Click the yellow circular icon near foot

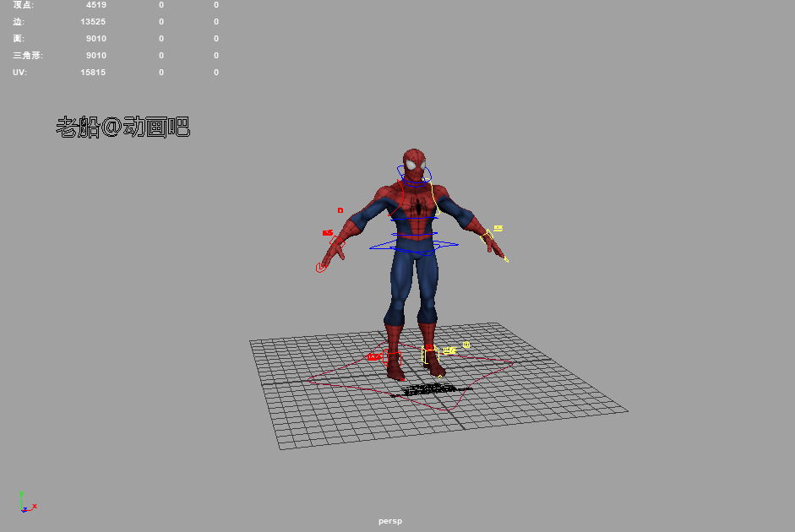click(466, 345)
